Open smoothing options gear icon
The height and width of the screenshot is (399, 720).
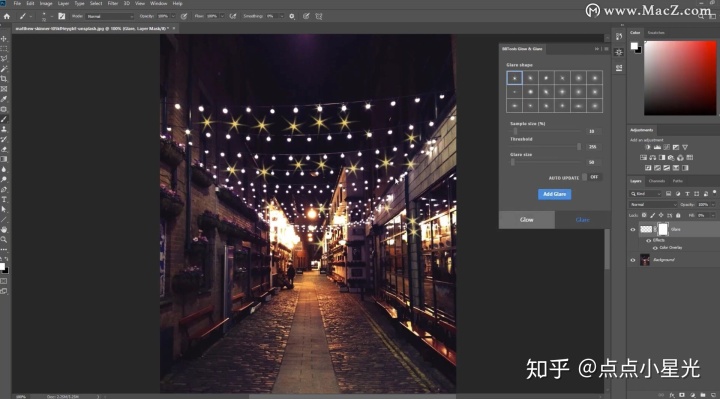(x=292, y=16)
